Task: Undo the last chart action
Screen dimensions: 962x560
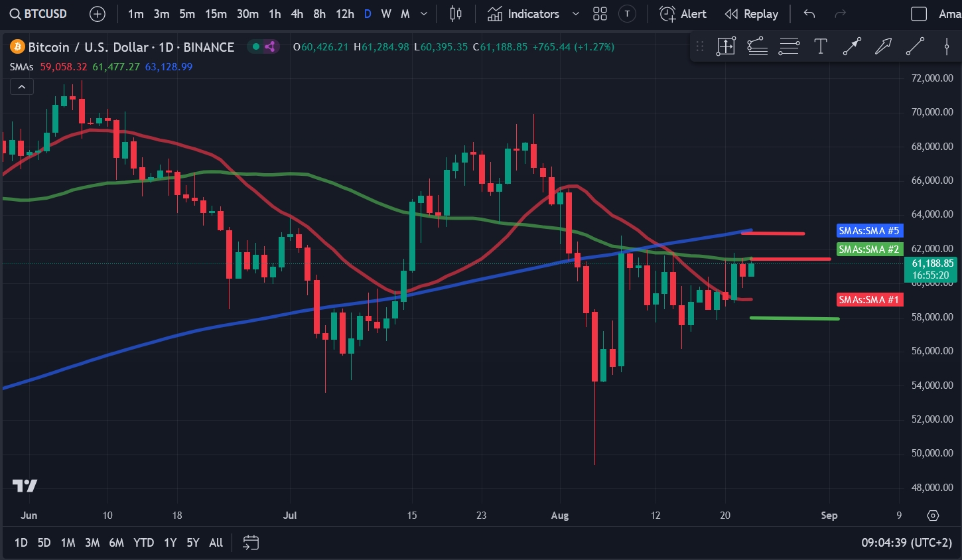Action: (x=809, y=14)
